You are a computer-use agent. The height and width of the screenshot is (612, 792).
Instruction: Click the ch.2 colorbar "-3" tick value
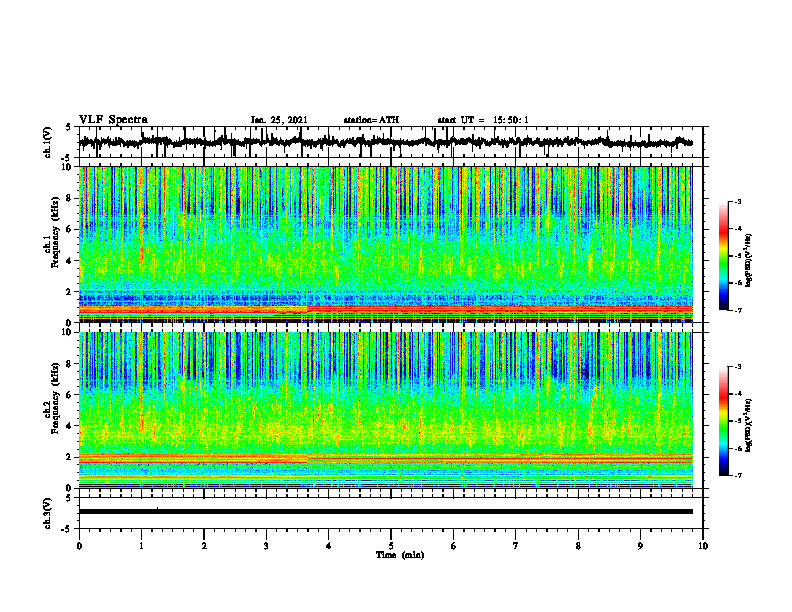pos(738,367)
